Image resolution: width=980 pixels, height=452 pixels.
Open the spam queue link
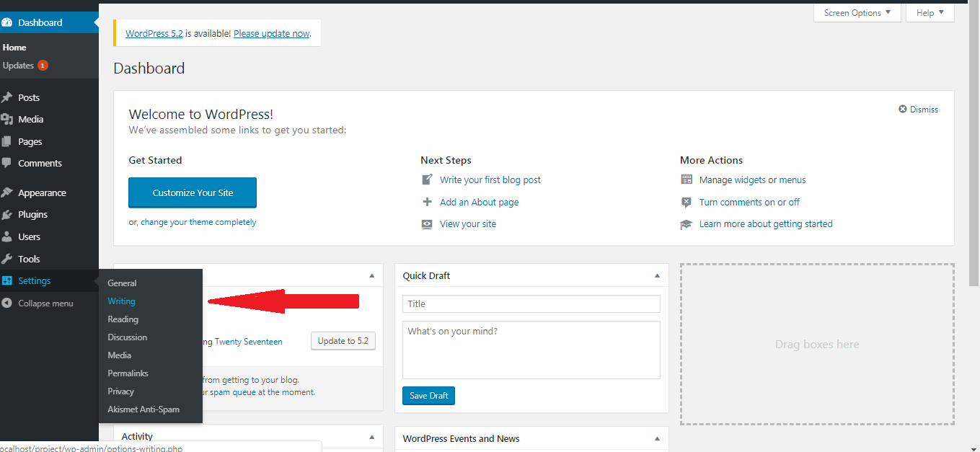[232, 392]
